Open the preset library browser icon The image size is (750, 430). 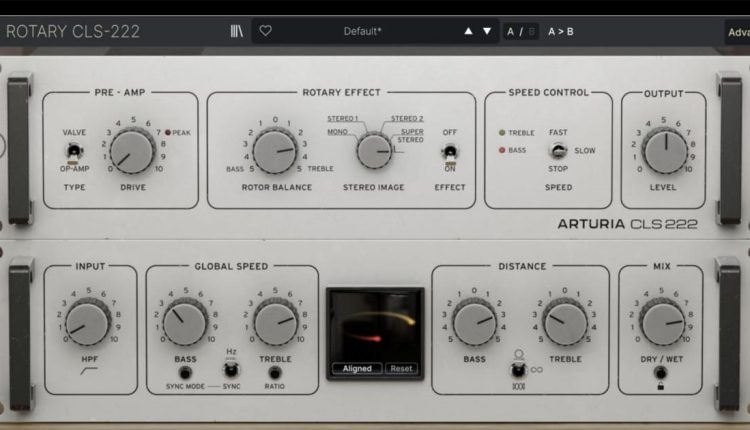[236, 31]
